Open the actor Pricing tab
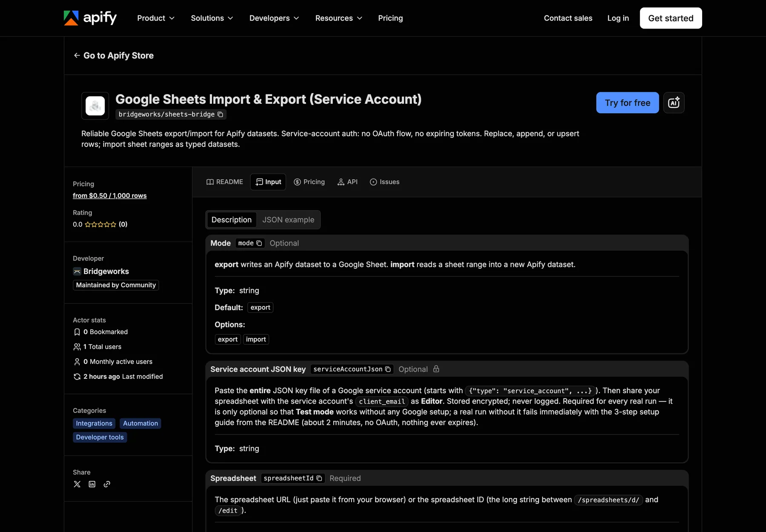This screenshot has height=532, width=766. click(x=309, y=182)
